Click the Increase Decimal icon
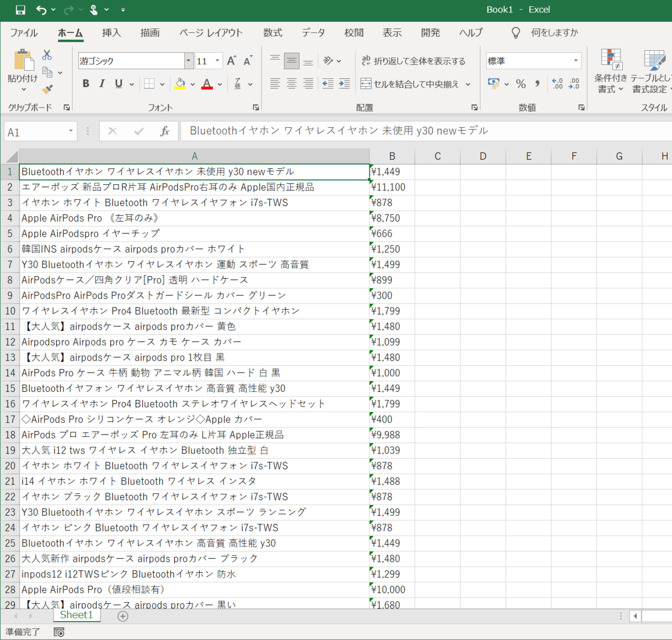This screenshot has height=640, width=672. 557,84
